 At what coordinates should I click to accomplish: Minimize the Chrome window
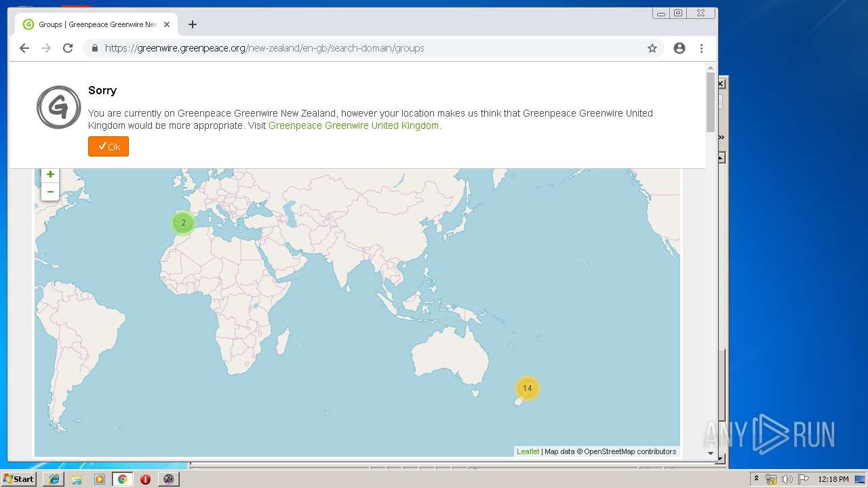[x=661, y=13]
